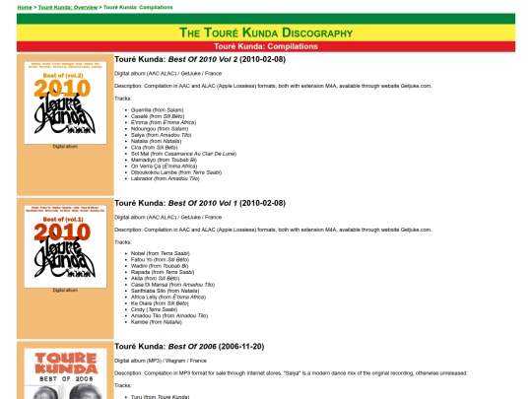Select track Africa Lelly

click(x=168, y=298)
